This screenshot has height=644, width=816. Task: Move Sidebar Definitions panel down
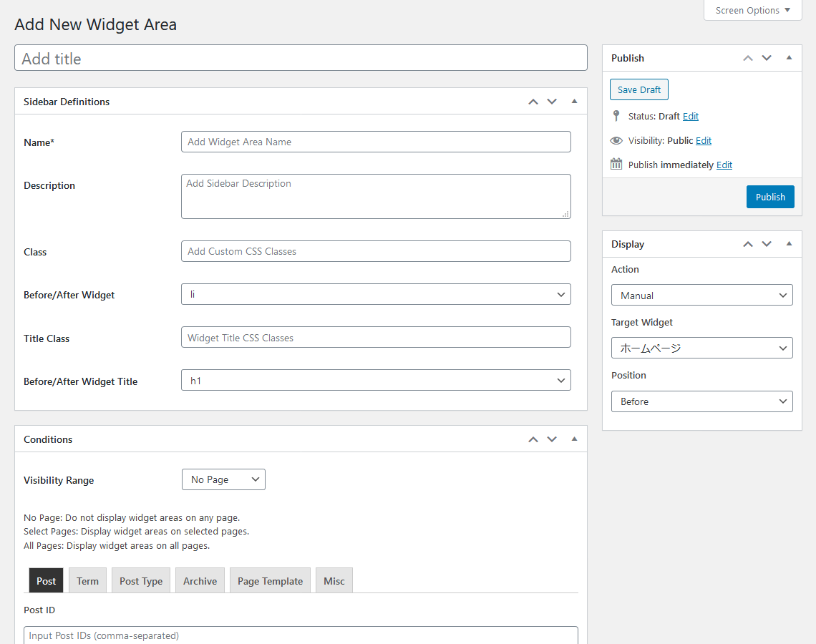click(552, 102)
